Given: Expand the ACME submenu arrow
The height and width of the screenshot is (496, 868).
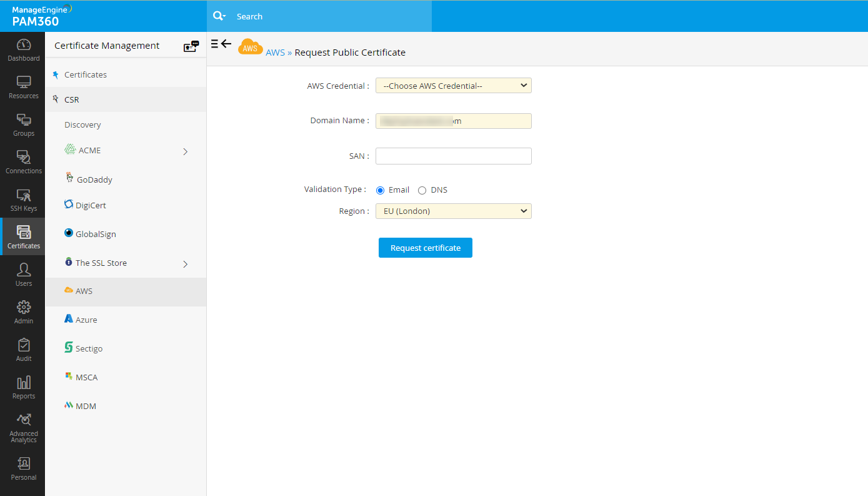Looking at the screenshot, I should tap(186, 151).
